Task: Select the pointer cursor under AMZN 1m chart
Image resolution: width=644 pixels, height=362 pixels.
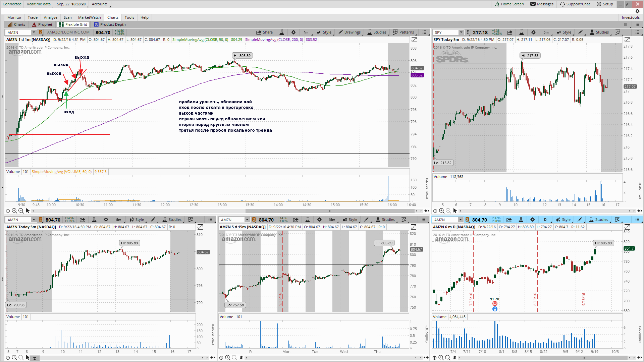Action: (x=28, y=211)
